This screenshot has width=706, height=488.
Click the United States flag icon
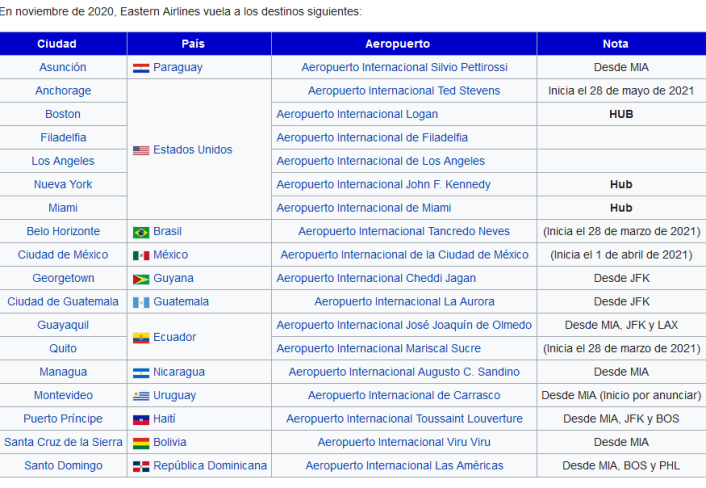point(141,150)
